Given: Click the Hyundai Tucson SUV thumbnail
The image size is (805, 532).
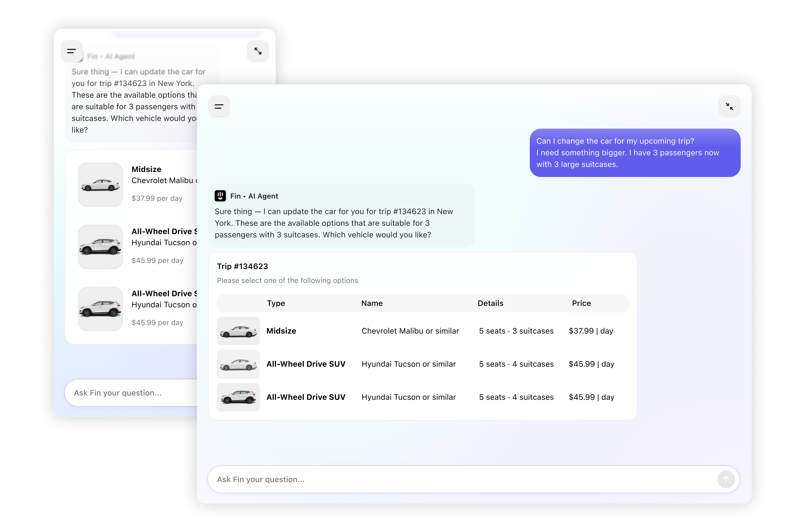Looking at the screenshot, I should click(x=238, y=397).
